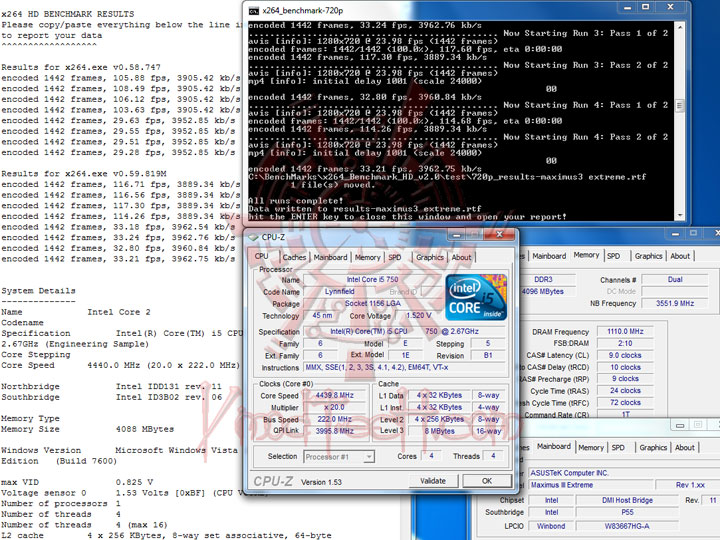
Task: Click the Core Speed value '4439.8 MHz'
Action: click(x=334, y=395)
